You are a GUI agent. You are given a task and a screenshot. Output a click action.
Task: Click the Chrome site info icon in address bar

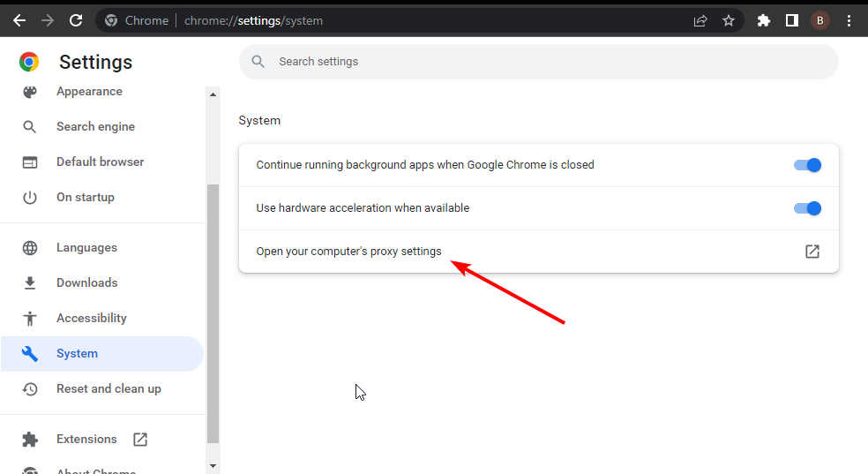click(111, 20)
